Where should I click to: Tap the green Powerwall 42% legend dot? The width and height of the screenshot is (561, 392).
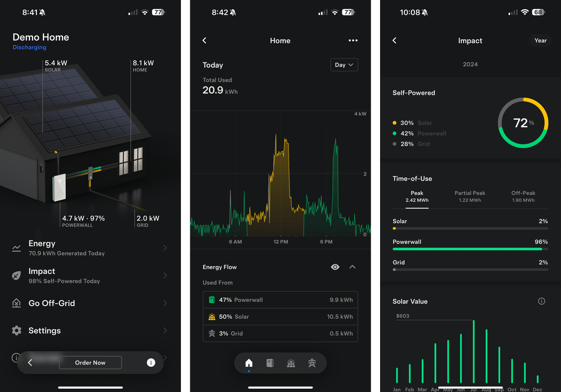click(x=395, y=134)
